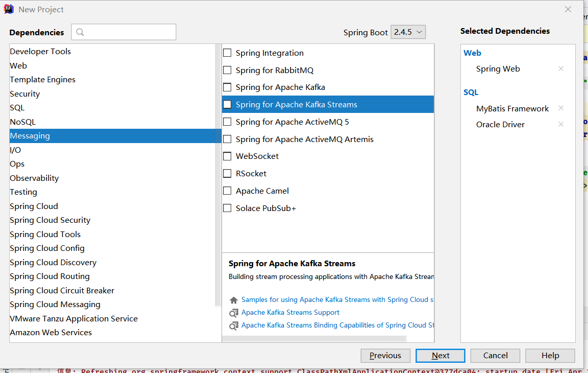Click the Web group heading in Selected Dependencies
Viewport: 588px width, 373px height.
(472, 53)
